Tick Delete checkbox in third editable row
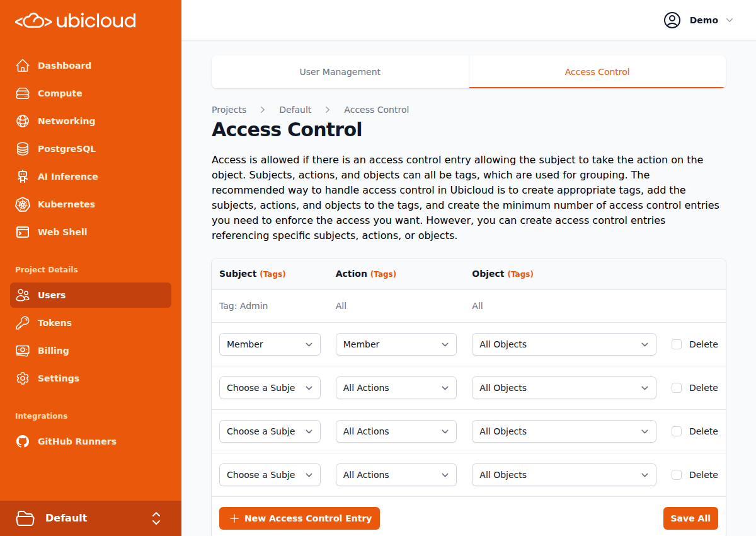 pyautogui.click(x=677, y=431)
